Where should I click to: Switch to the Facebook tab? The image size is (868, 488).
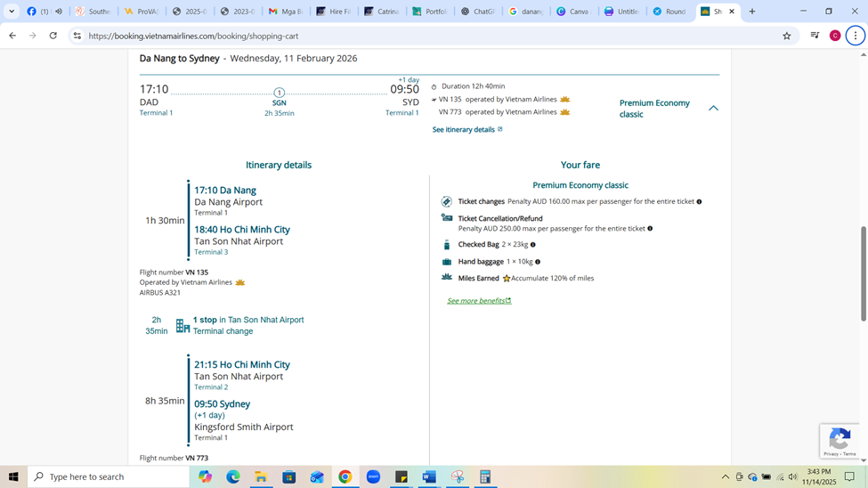[x=45, y=11]
